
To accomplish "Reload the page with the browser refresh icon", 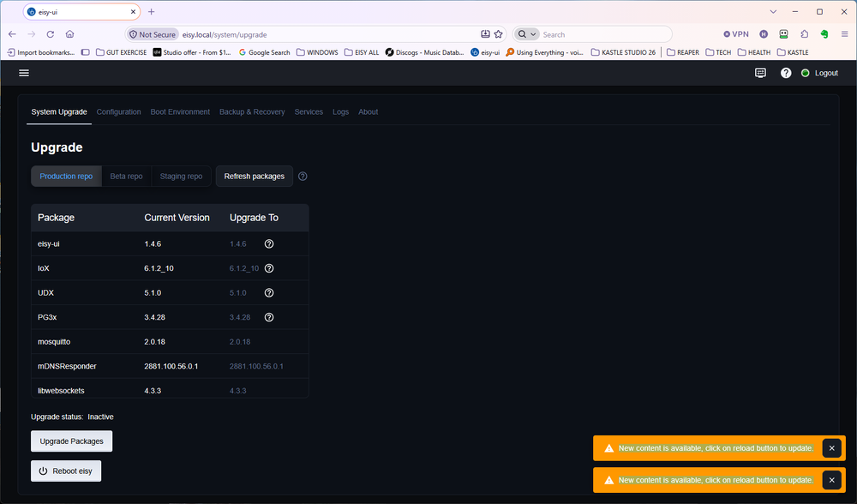I will (51, 34).
